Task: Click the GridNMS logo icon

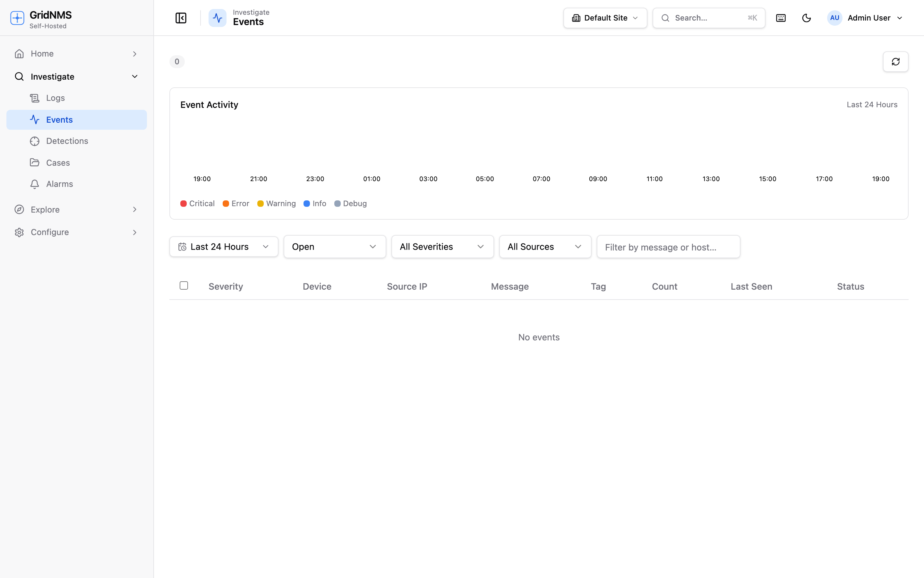Action: 17,18
